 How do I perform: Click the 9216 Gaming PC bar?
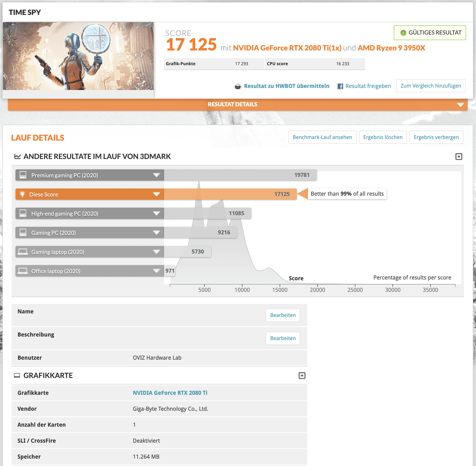[x=200, y=232]
